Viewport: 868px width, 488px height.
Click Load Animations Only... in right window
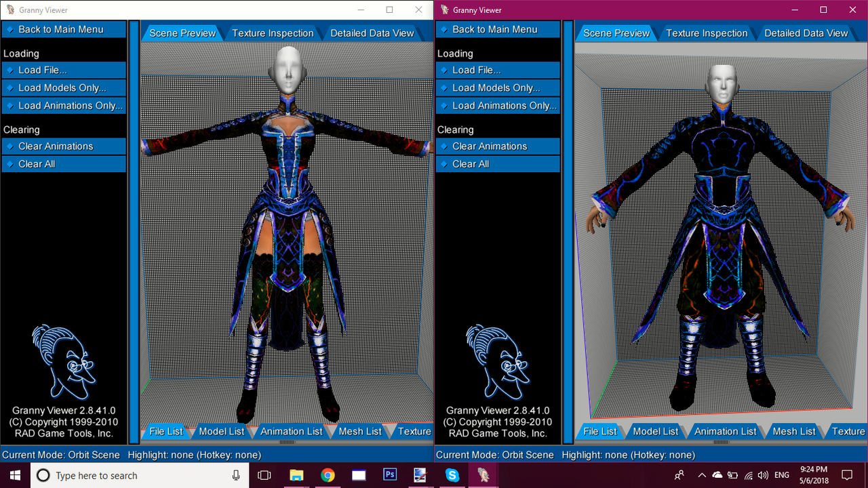click(x=498, y=105)
